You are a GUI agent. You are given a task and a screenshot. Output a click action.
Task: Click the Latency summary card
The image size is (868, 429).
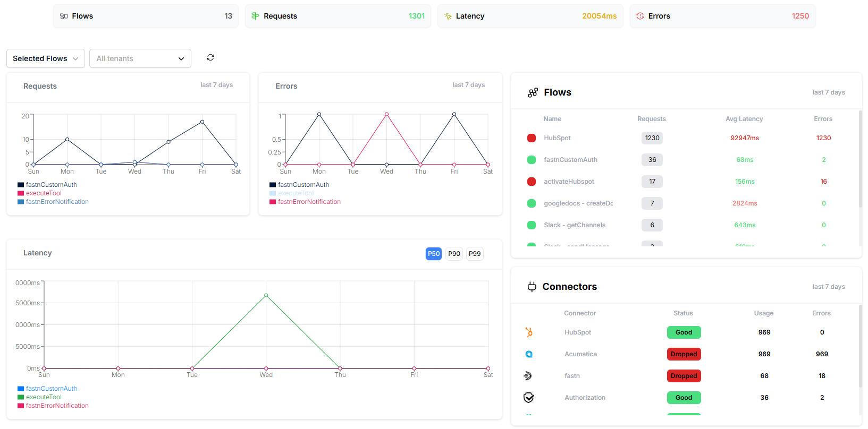point(530,16)
